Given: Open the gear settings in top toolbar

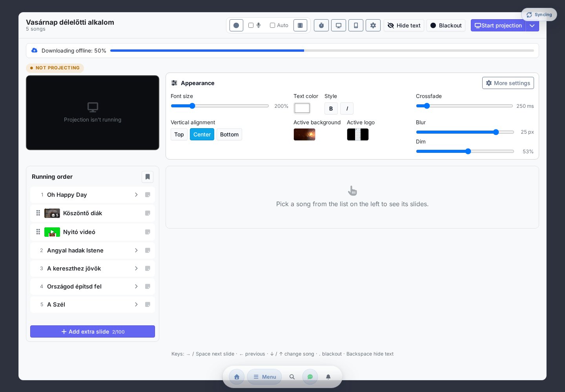Looking at the screenshot, I should point(373,25).
